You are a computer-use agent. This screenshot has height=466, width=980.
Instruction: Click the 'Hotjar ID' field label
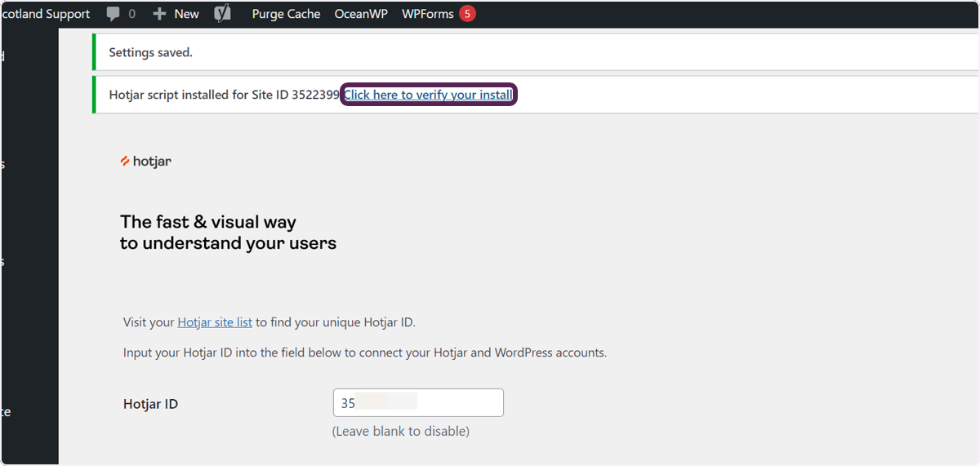click(x=150, y=404)
